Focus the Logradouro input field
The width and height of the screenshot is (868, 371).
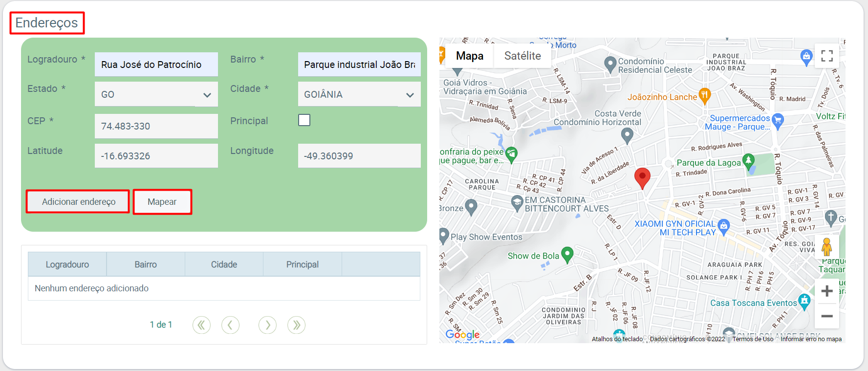click(156, 65)
